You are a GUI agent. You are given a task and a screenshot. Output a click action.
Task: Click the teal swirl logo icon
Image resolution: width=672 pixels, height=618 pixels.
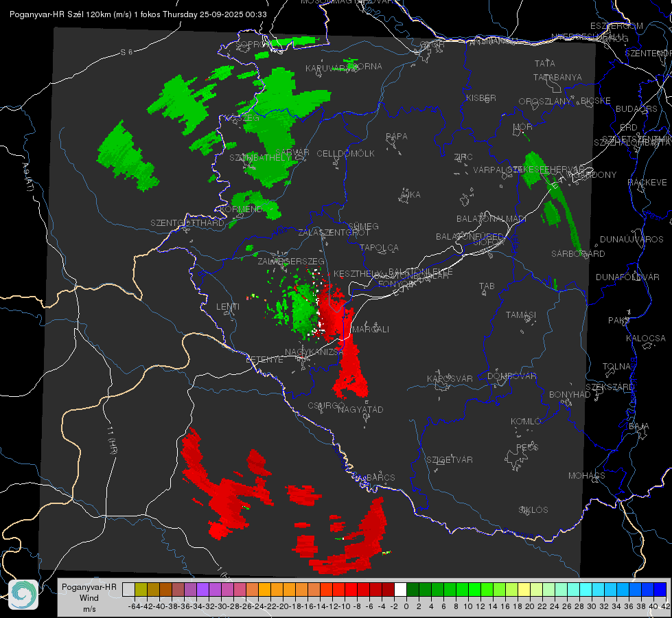23,595
